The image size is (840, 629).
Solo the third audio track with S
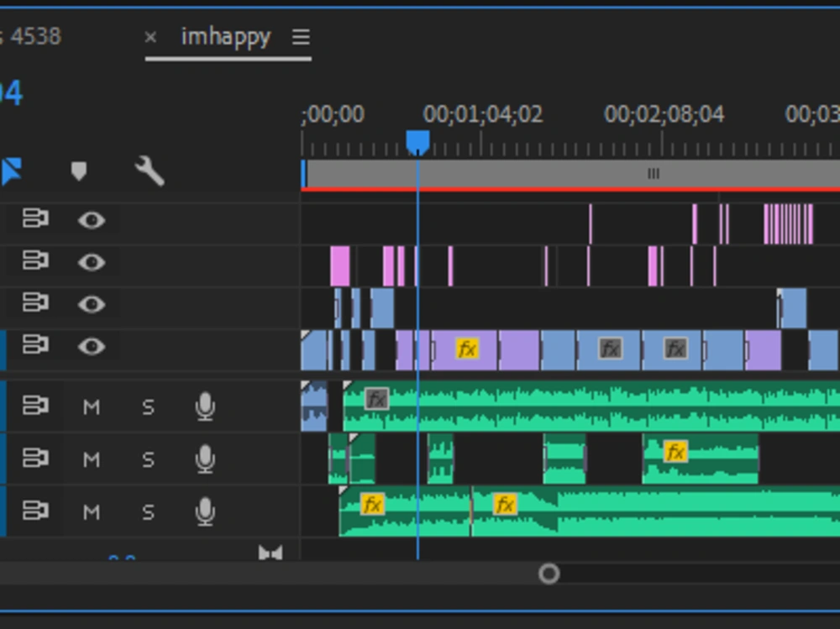pos(149,513)
